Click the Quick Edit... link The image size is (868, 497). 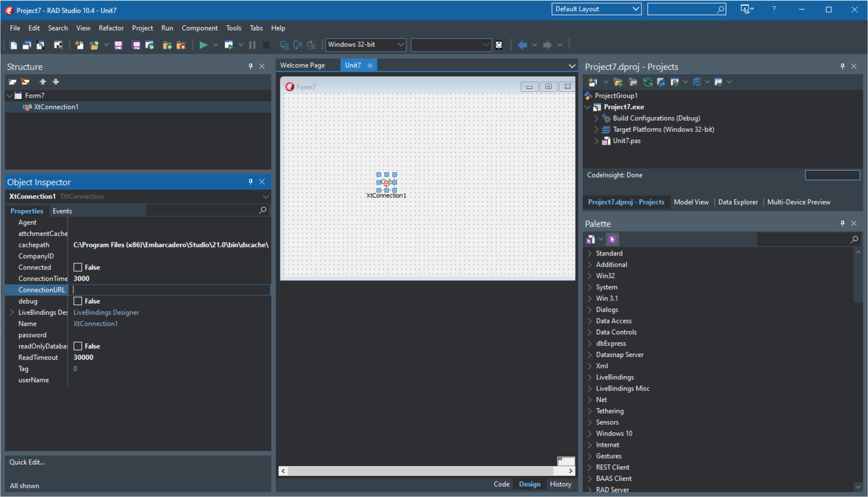[27, 462]
